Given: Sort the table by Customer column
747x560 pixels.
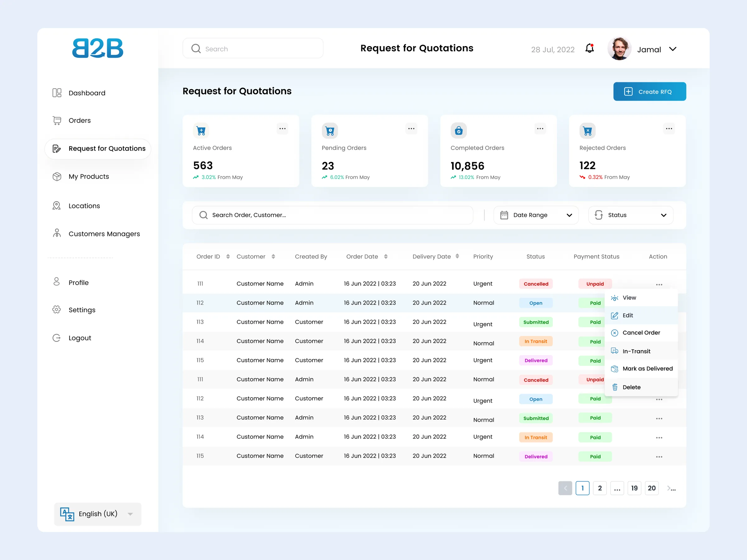Looking at the screenshot, I should [273, 257].
